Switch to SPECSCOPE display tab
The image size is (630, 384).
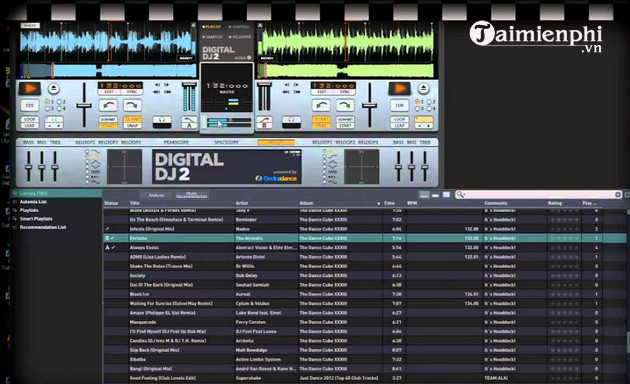pos(226,142)
